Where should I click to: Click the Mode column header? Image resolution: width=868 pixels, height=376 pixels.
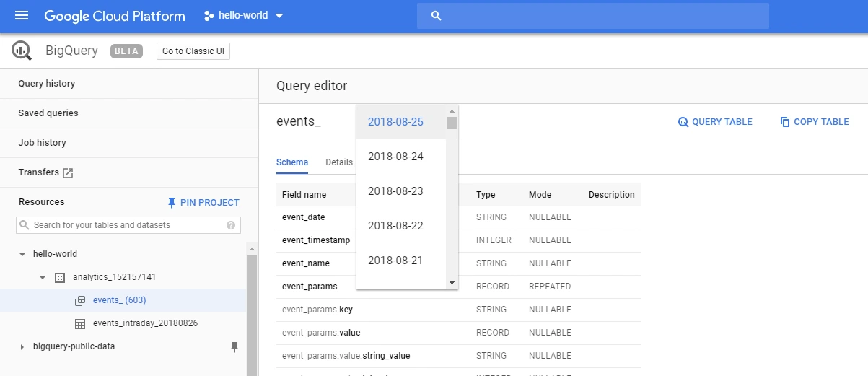coord(540,195)
